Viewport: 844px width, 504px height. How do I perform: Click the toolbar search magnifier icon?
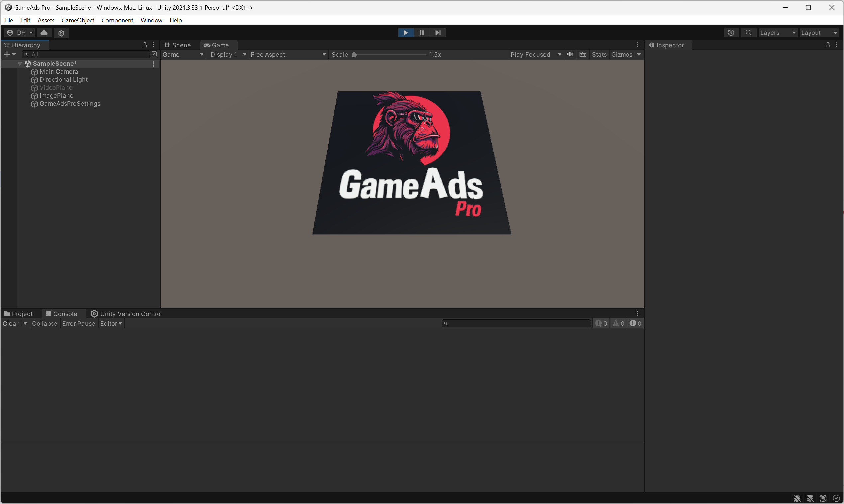pos(748,33)
